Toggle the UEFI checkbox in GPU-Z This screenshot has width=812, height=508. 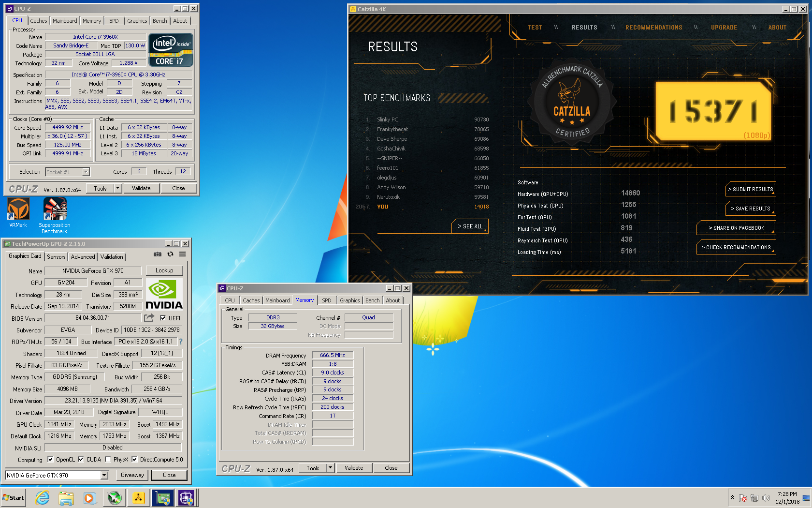point(163,318)
